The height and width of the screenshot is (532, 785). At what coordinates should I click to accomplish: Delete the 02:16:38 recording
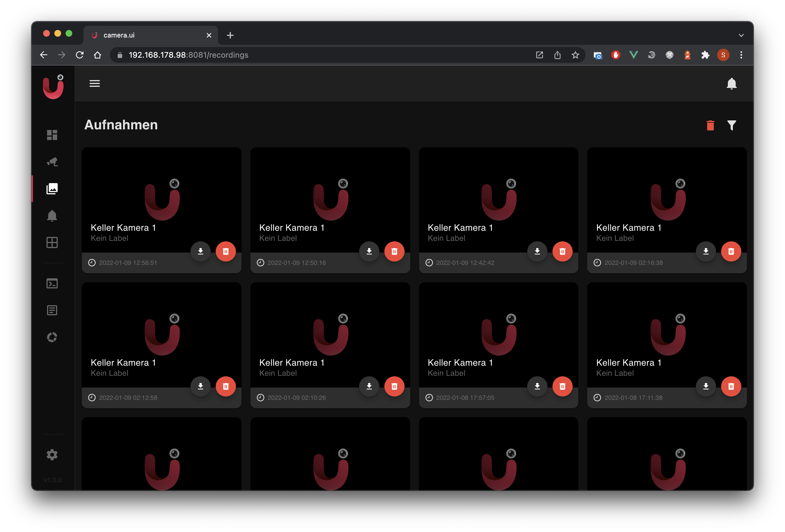click(731, 251)
